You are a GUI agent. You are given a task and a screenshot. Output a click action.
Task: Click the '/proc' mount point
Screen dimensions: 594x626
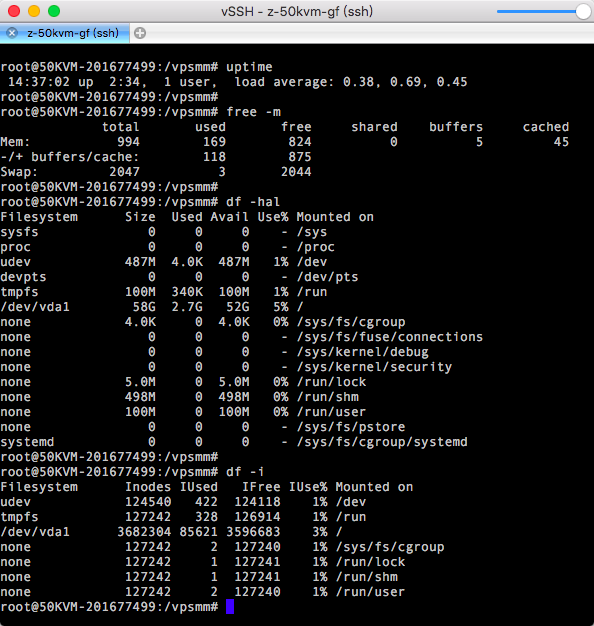(315, 247)
